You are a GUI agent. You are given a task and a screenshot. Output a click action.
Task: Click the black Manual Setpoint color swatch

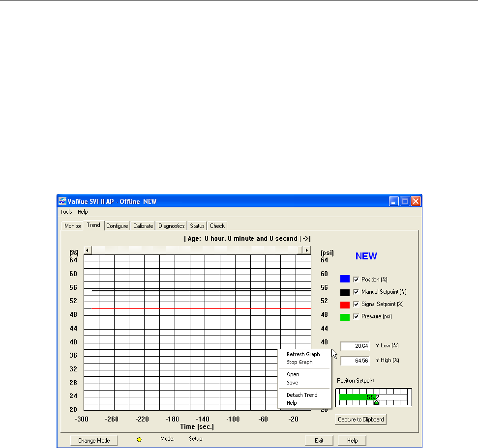345,292
